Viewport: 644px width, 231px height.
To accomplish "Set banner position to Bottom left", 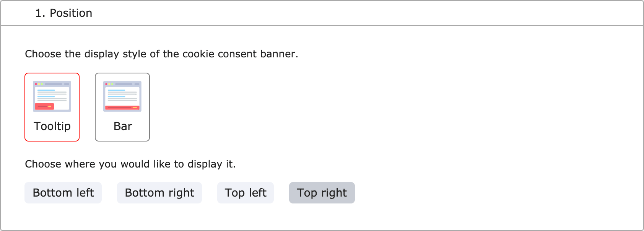I will pos(63,193).
